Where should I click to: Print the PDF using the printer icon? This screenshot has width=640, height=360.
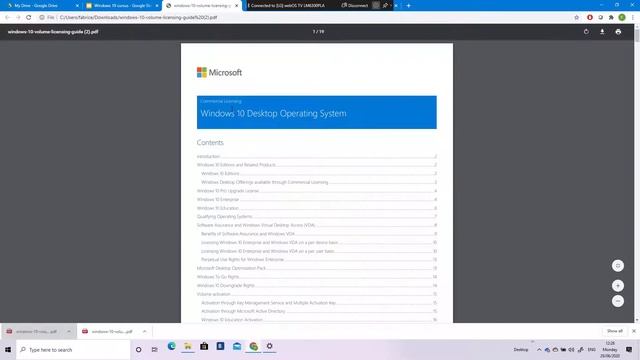click(618, 31)
